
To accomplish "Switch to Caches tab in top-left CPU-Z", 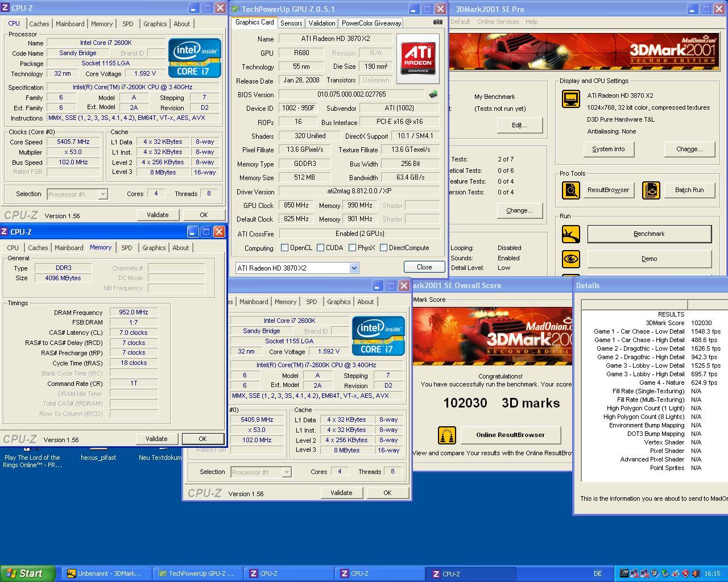I will 39,24.
